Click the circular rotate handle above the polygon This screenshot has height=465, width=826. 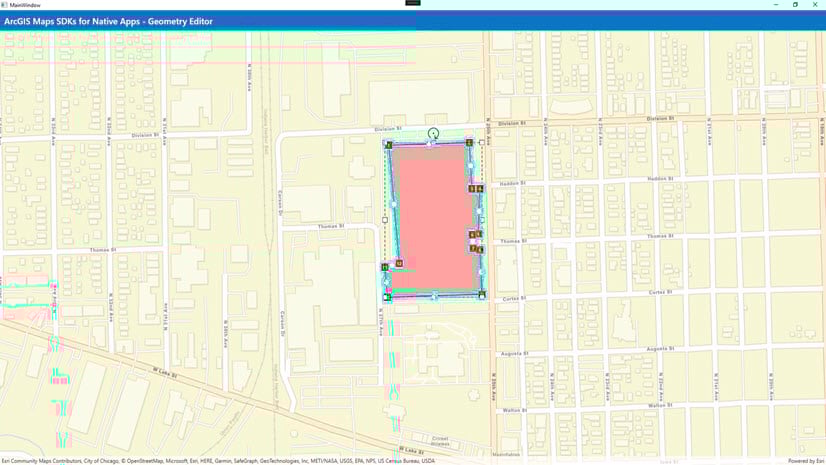pos(433,133)
